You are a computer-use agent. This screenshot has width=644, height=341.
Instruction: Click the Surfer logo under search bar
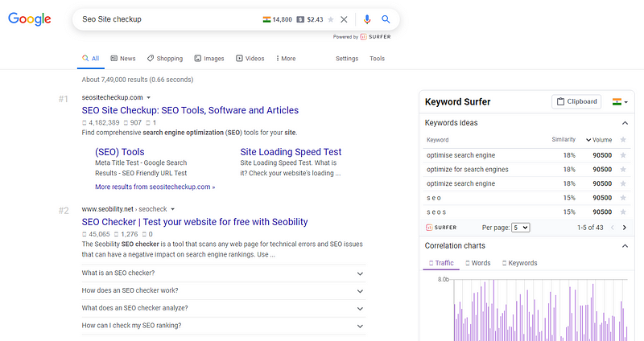coord(375,36)
